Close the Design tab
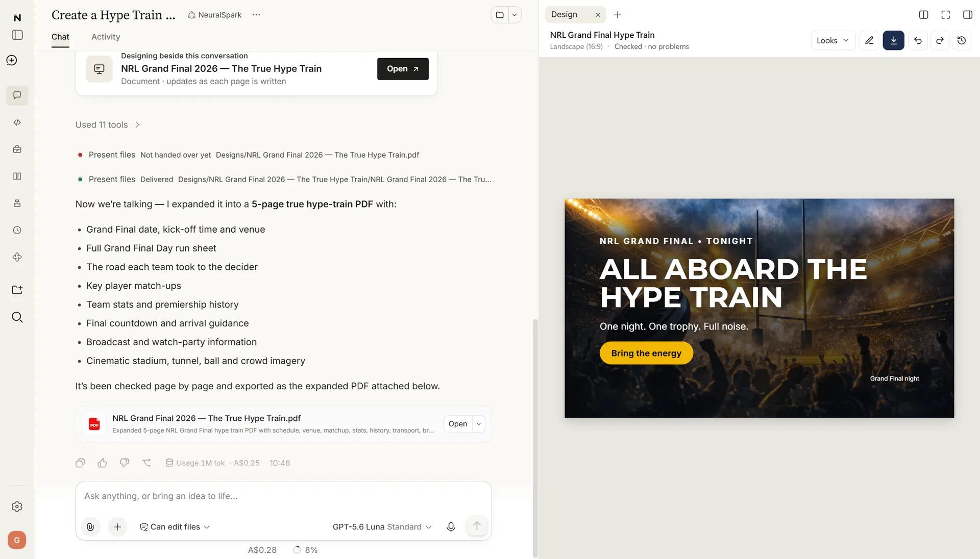 [598, 15]
